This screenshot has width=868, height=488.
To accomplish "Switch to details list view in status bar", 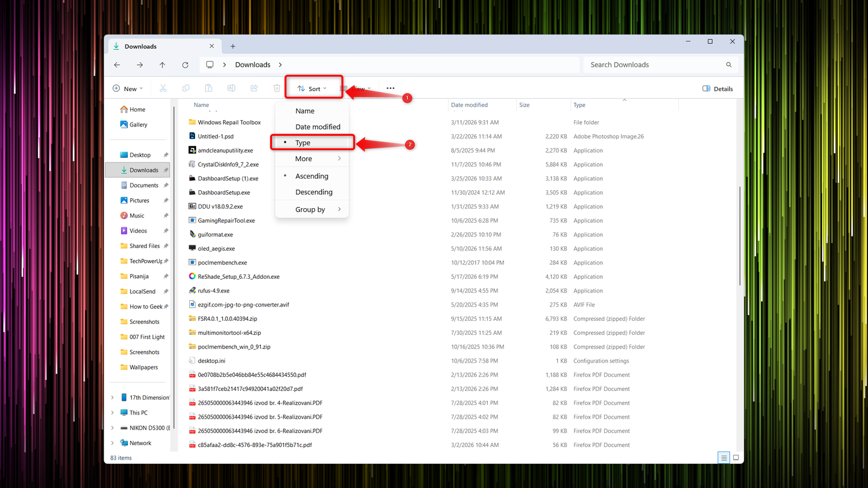I will tap(723, 458).
